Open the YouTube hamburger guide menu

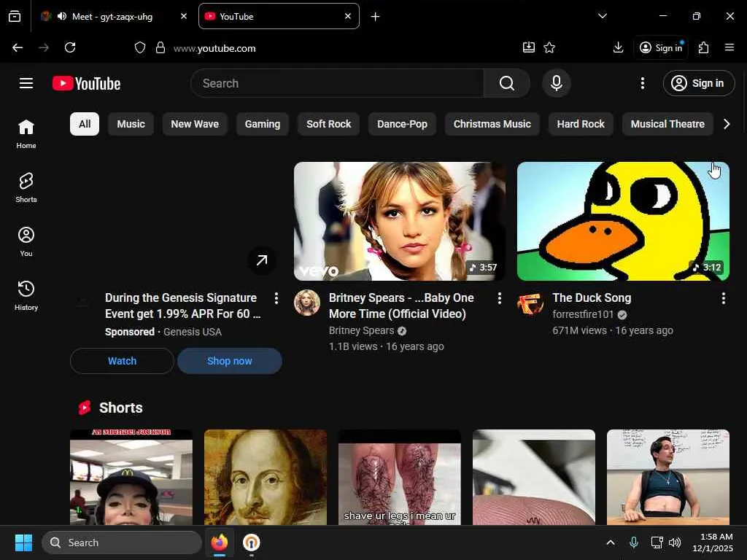coord(26,83)
